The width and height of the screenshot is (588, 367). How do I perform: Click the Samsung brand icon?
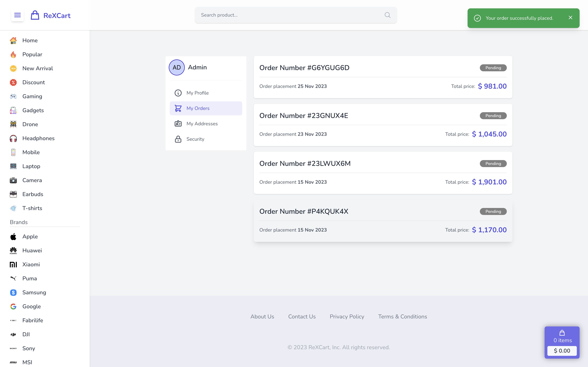click(x=13, y=293)
